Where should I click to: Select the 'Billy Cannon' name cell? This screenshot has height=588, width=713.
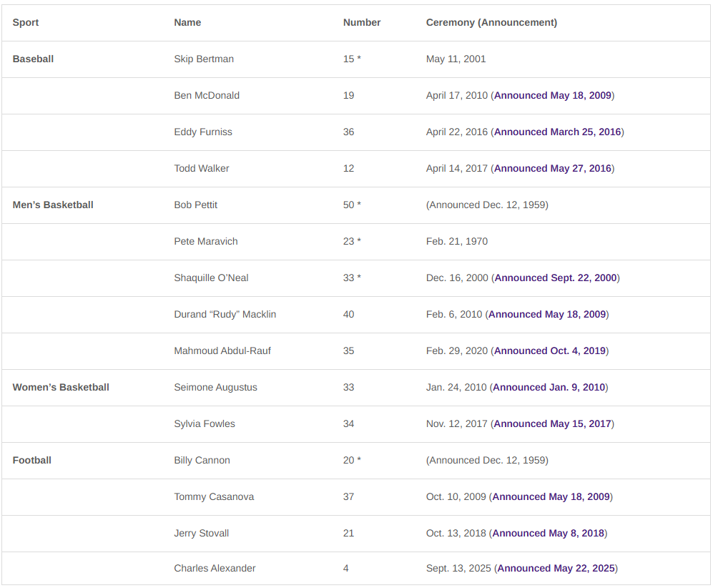coord(202,460)
